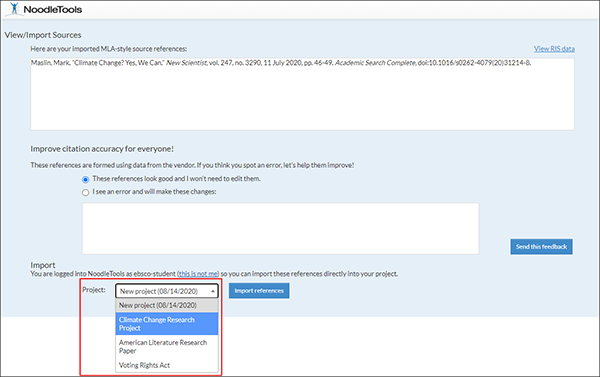
Task: Click the NoodleTools logo
Action: click(x=45, y=9)
